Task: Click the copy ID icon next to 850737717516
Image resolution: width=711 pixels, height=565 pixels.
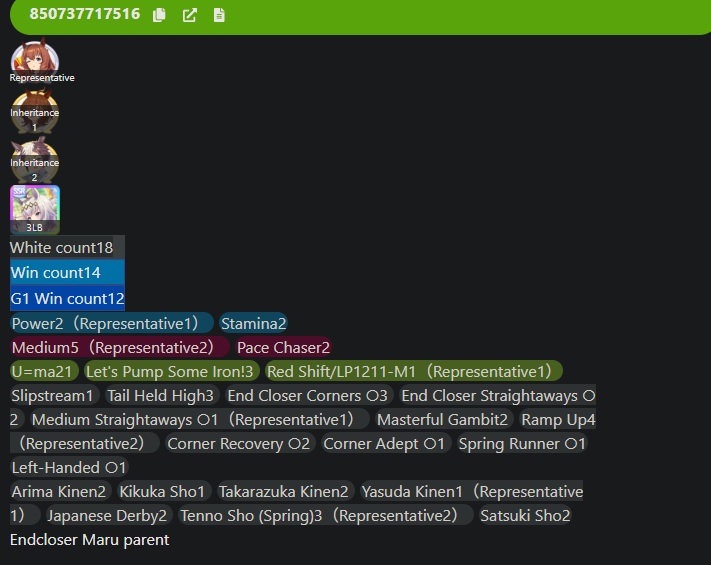Action: pyautogui.click(x=159, y=15)
